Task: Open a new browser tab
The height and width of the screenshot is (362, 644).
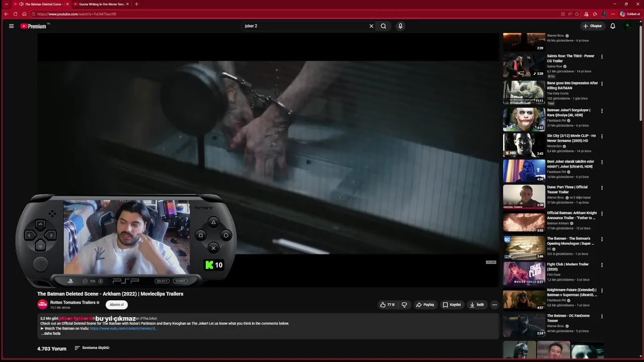Action: 136,4
